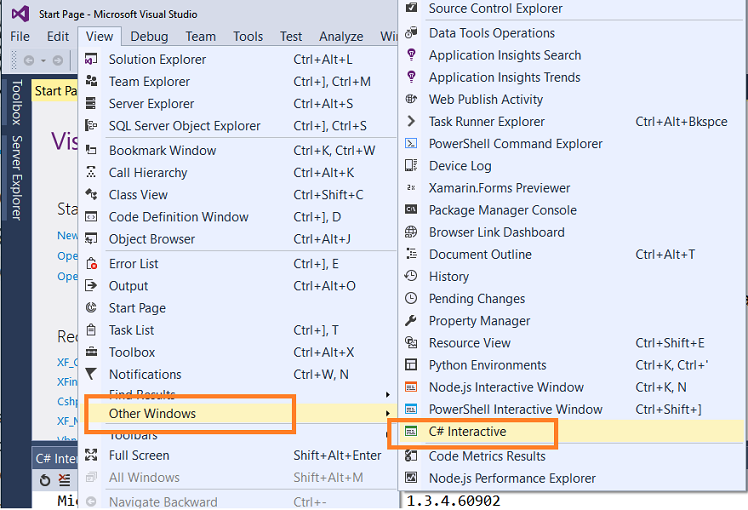Viewport: 748px width, 510px height.
Task: Open the Analyze menu
Action: tap(341, 36)
